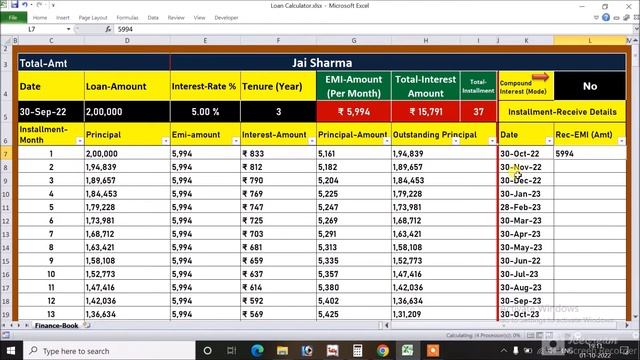Select the date cell 28-Feb-23
The image size is (640, 360).
(x=526, y=207)
